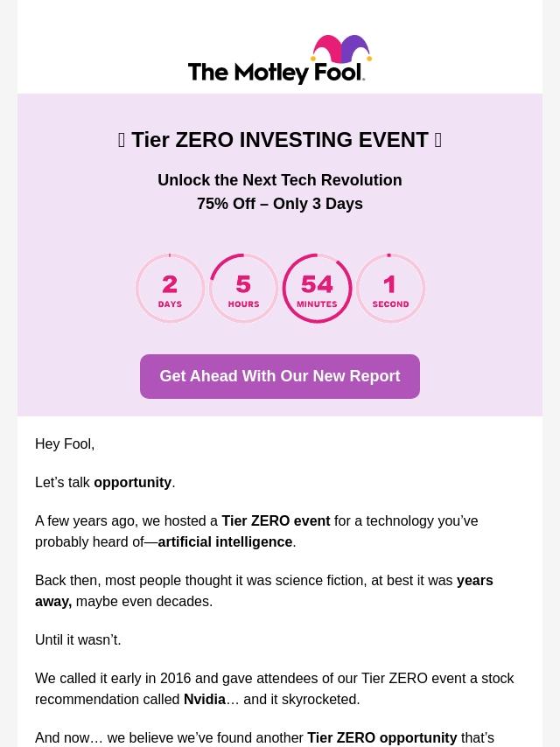The image size is (560, 747).
Task: Click the bold Nvidia stock name
Action: 205,700
